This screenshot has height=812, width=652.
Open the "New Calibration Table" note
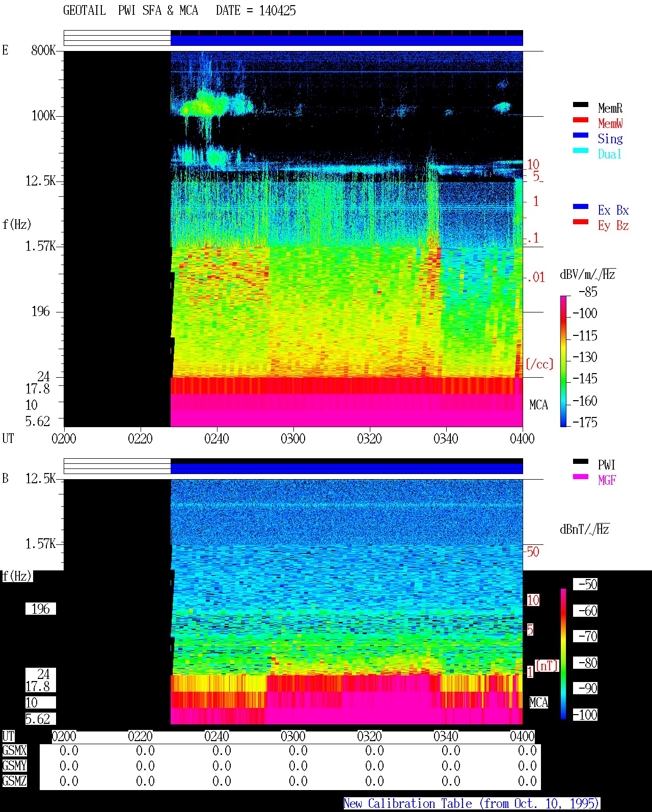pyautogui.click(x=472, y=804)
